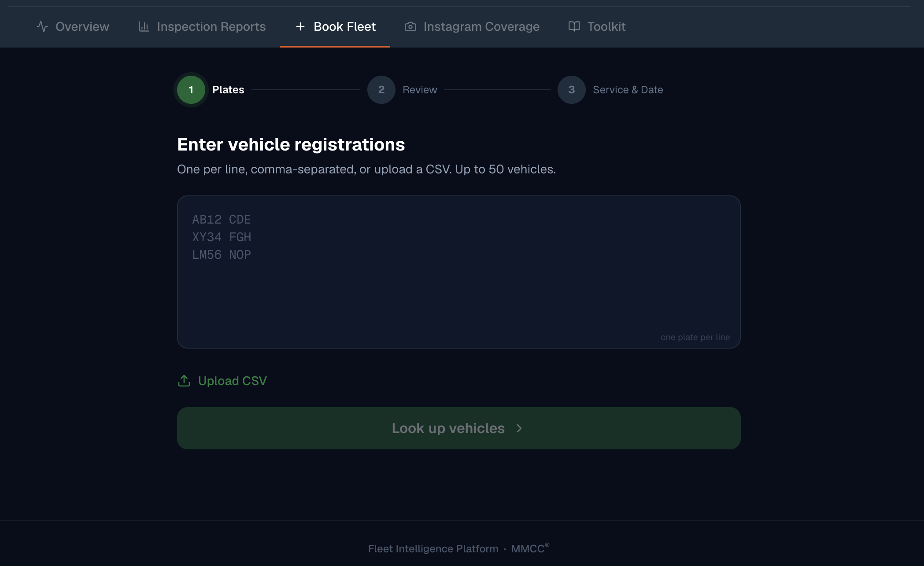
Task: Click the Review step label
Action: click(420, 90)
